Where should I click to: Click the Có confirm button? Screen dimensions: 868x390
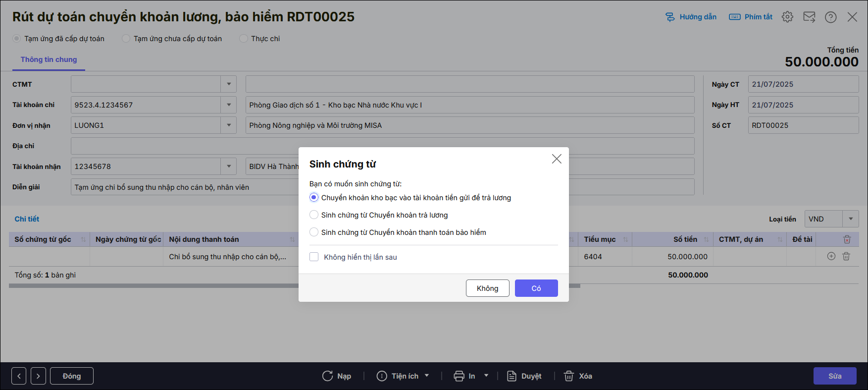pyautogui.click(x=536, y=288)
